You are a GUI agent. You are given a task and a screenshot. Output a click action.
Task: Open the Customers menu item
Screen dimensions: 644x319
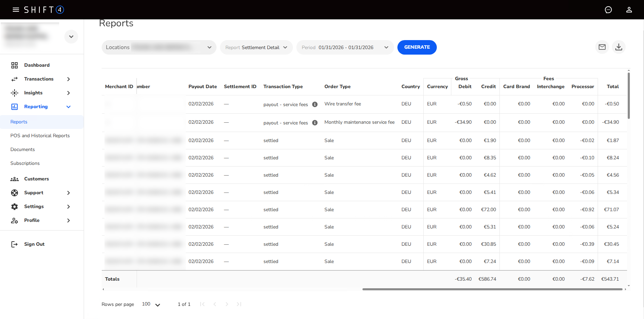click(36, 179)
